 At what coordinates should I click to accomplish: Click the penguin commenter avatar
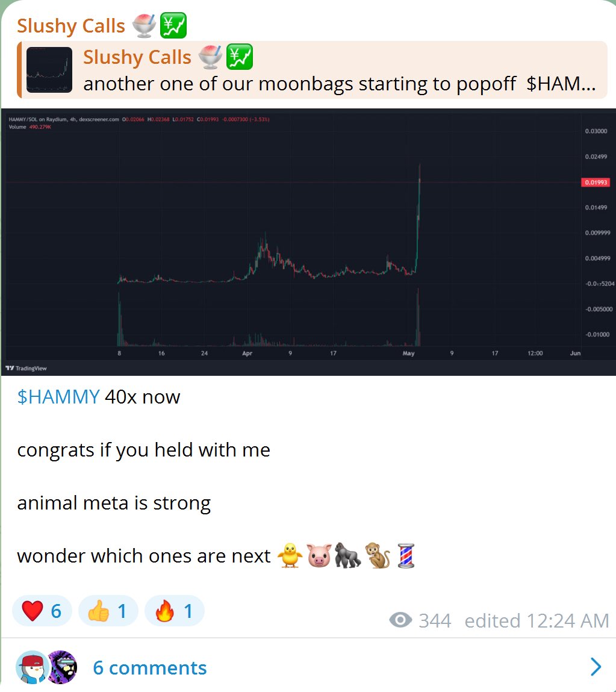pyautogui.click(x=32, y=667)
